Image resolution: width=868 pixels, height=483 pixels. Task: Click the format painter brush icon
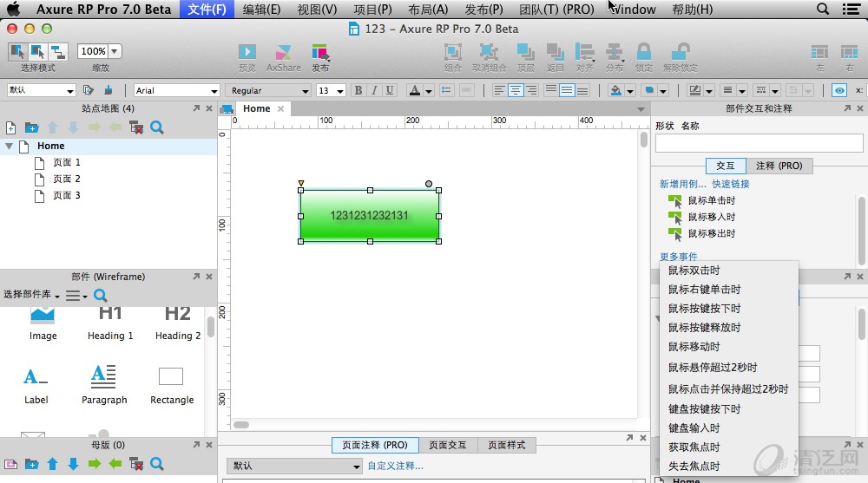[108, 90]
